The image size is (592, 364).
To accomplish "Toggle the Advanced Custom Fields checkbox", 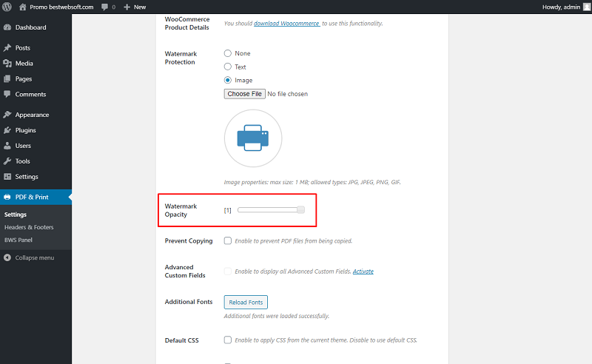I will [228, 271].
